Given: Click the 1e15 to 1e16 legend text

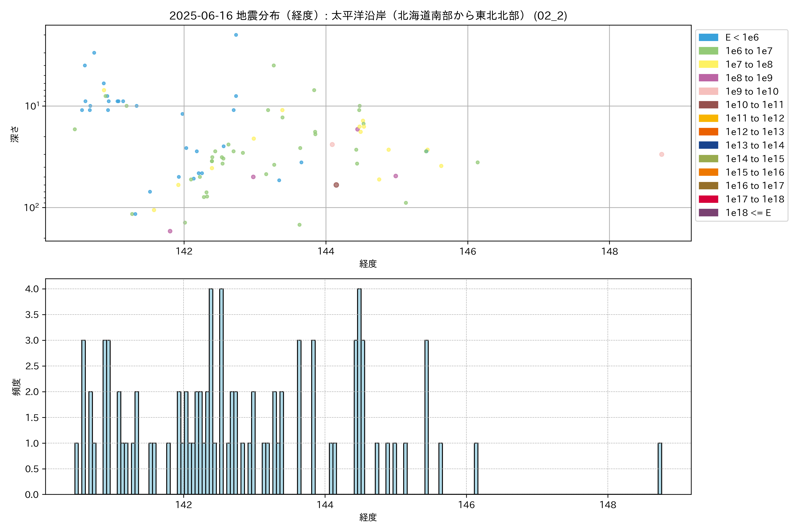Looking at the screenshot, I should (x=755, y=172).
